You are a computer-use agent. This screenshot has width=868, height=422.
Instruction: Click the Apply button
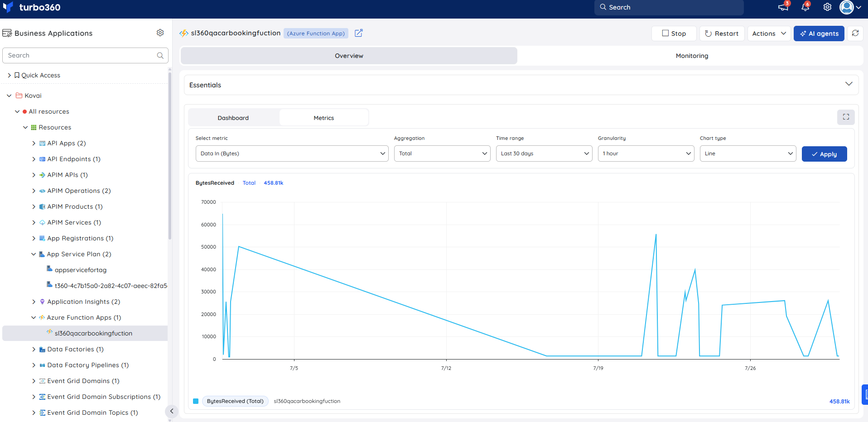(824, 154)
